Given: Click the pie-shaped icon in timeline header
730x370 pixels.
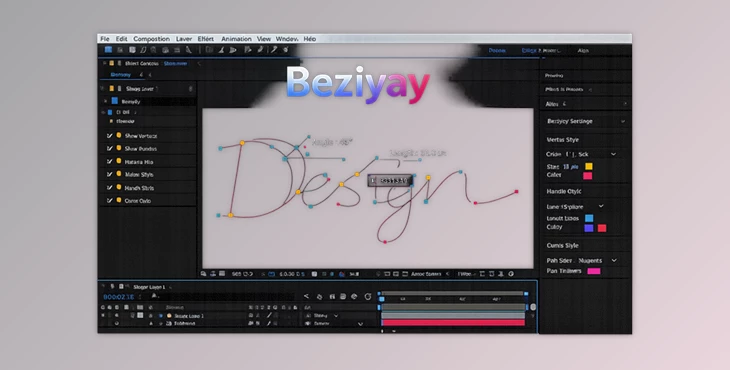Looking at the screenshot, I should 354,296.
